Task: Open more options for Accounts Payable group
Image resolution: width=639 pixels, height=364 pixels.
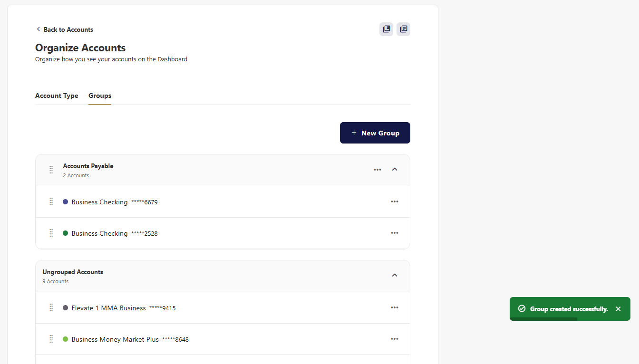Action: 378,170
